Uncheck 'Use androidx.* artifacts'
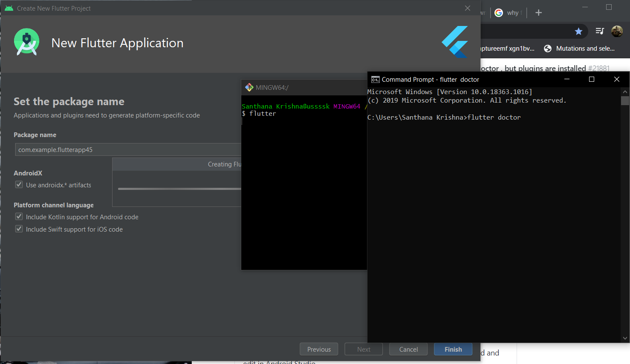630x364 pixels. (19, 184)
